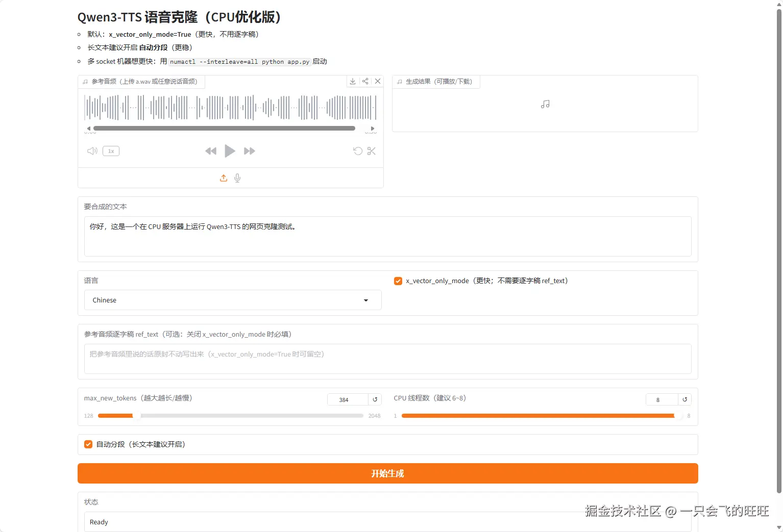This screenshot has width=783, height=532.
Task: Reset max_new_tokens to default
Action: [x=375, y=399]
